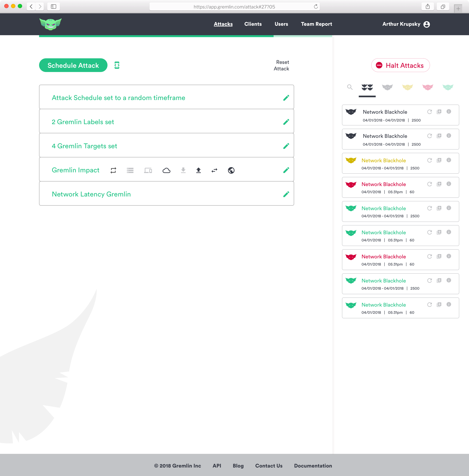Go to Users page

(281, 24)
